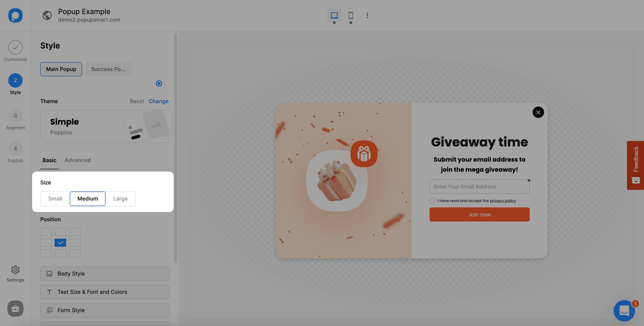
Task: Click the Join now button in popup
Action: click(x=479, y=215)
